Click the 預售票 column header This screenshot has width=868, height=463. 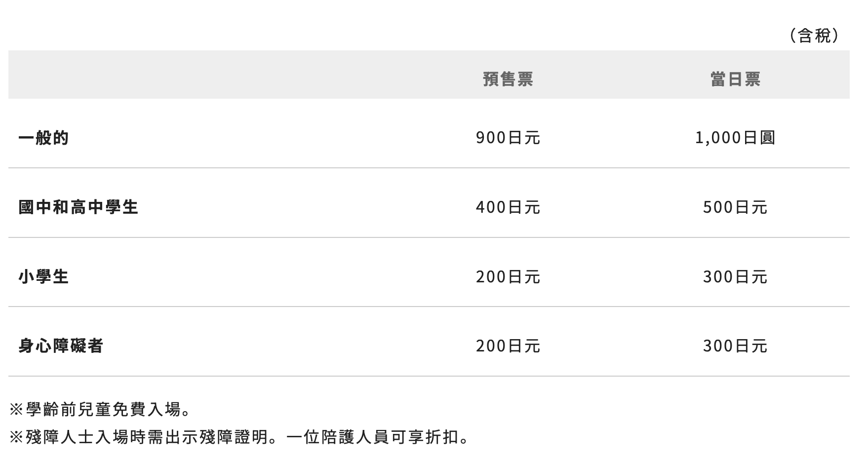point(508,79)
